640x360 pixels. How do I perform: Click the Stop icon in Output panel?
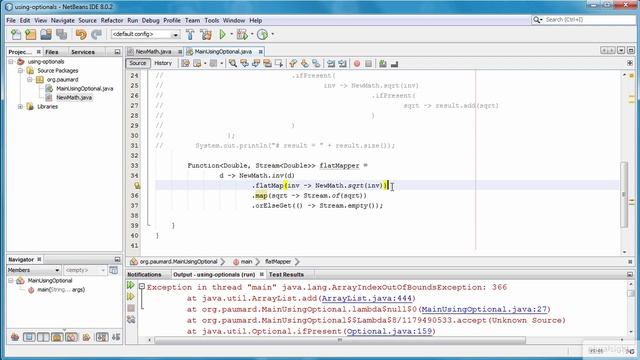click(x=131, y=308)
